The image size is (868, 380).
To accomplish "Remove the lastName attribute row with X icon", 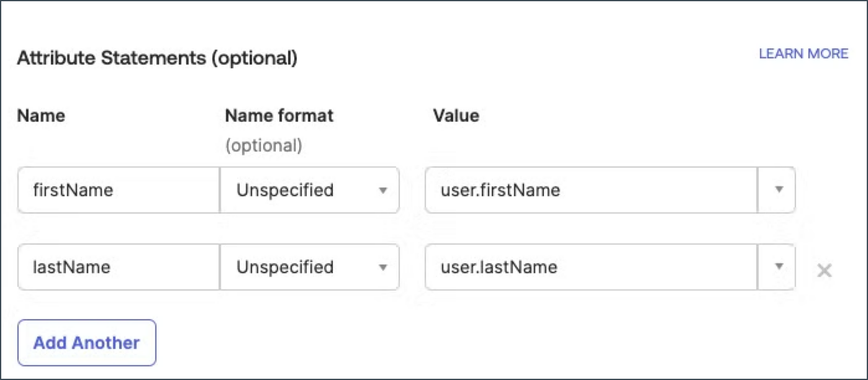I will click(x=824, y=271).
